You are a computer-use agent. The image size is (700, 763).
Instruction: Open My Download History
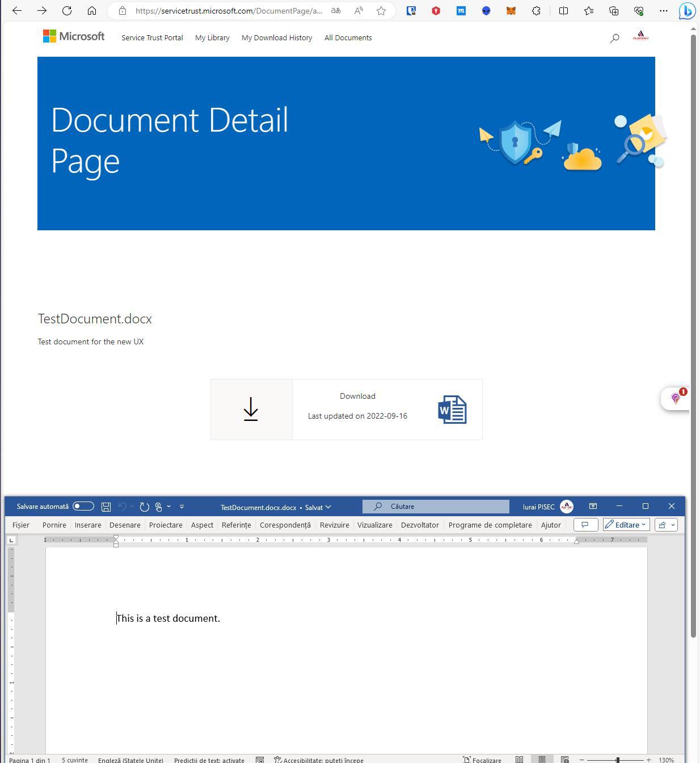277,37
